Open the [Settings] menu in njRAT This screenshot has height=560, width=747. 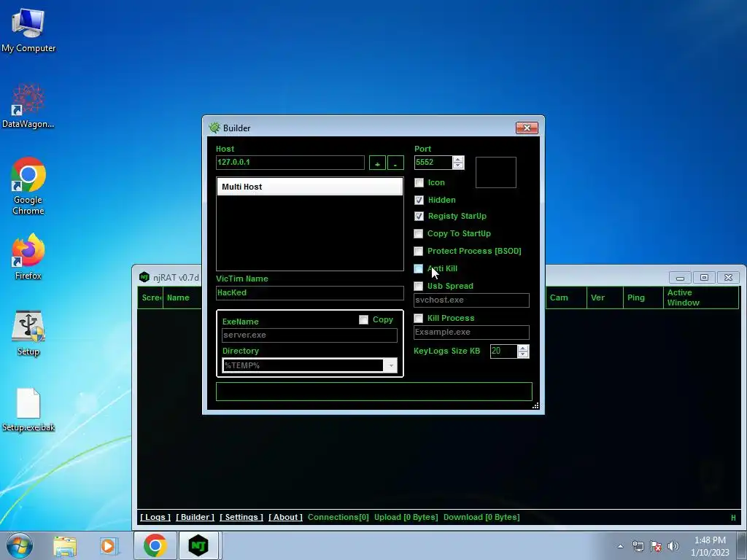point(241,517)
